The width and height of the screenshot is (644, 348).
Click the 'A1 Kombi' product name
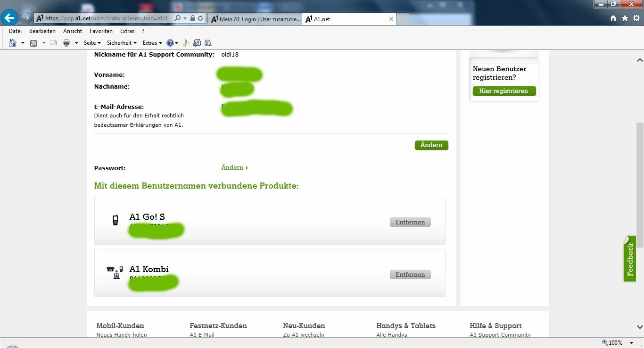point(149,269)
